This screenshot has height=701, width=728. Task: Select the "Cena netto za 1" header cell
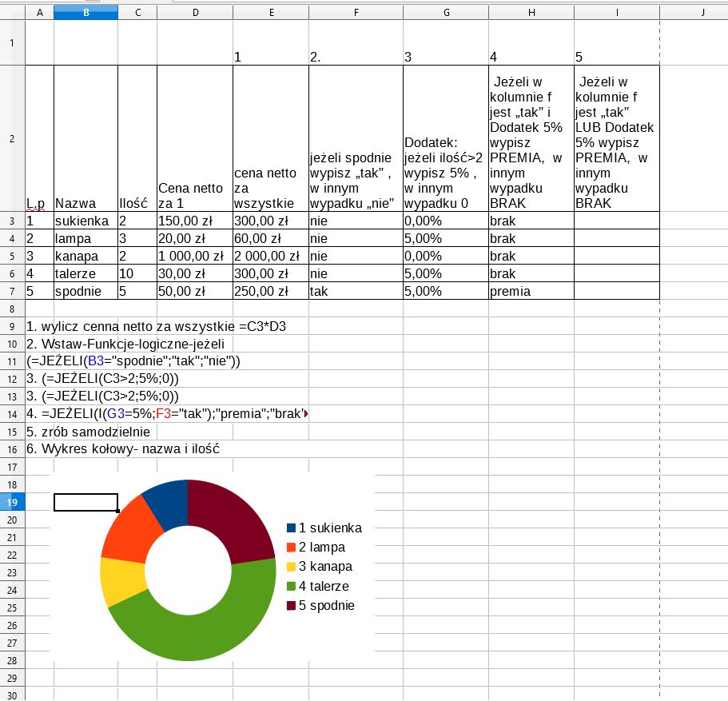[194, 138]
